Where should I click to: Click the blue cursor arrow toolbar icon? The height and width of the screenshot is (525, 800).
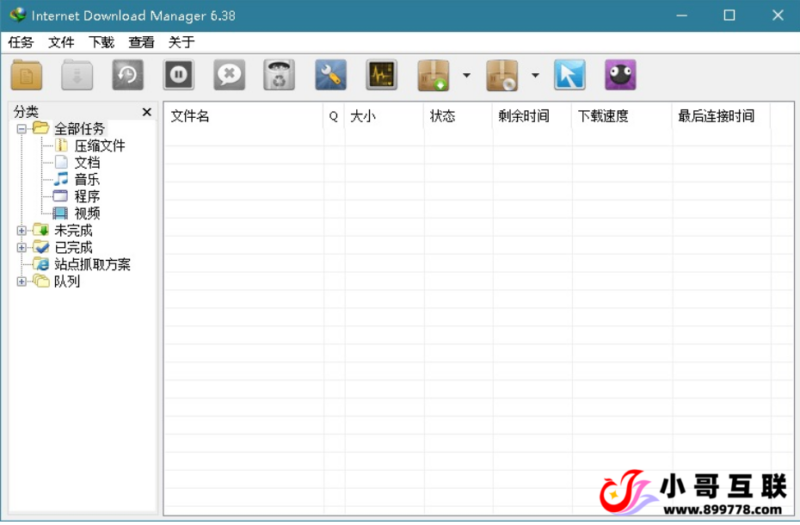[569, 75]
